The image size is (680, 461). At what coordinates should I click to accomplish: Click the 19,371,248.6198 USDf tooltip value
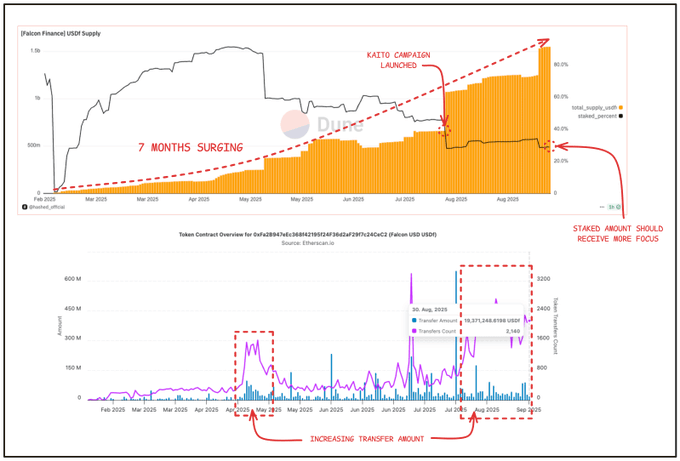point(492,320)
